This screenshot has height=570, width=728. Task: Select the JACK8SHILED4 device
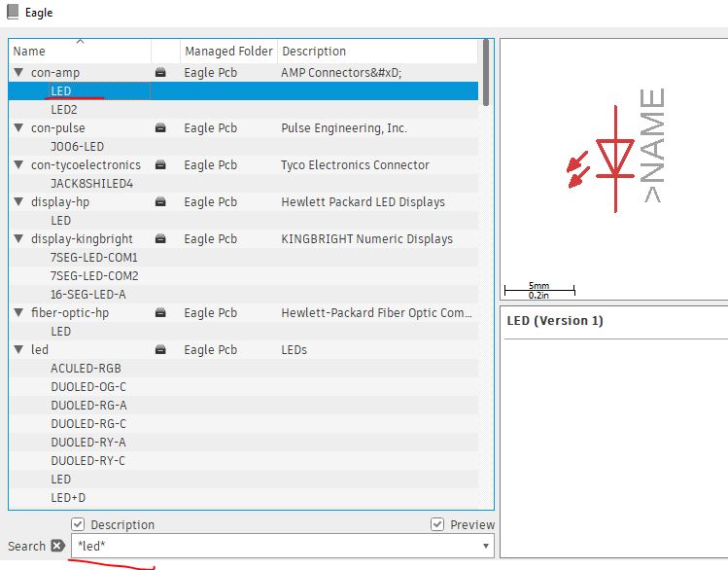point(92,184)
